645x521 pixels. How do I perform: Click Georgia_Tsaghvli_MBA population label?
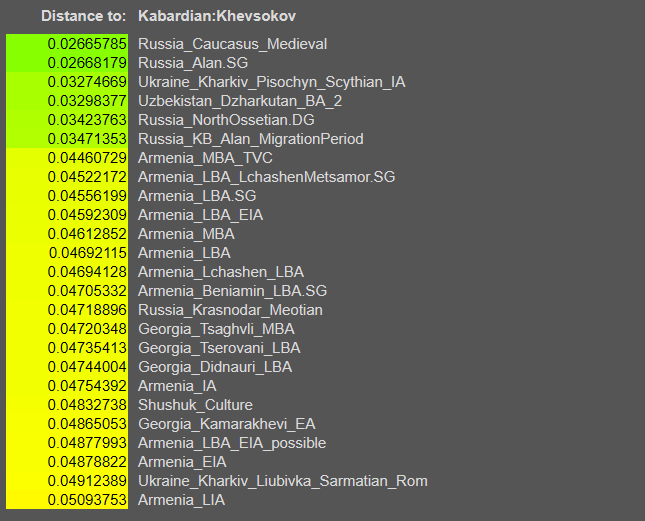[217, 329]
